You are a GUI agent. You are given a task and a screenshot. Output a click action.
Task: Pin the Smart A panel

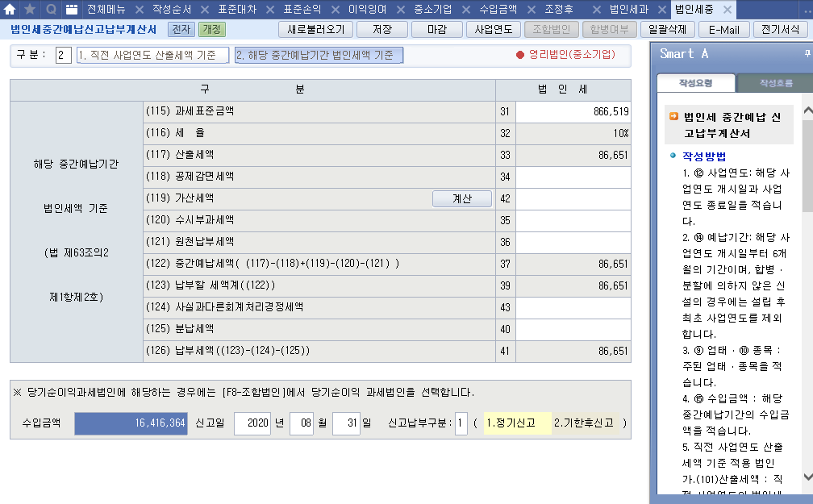(807, 53)
